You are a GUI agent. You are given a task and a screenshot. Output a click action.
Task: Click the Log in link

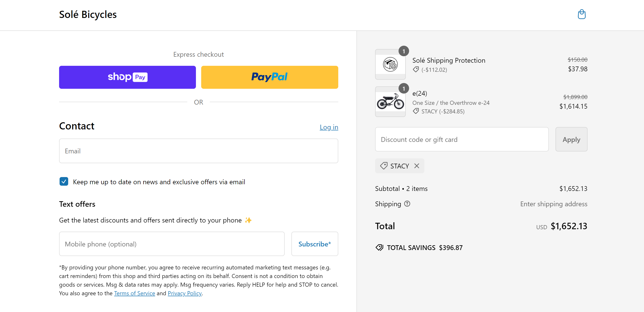pyautogui.click(x=328, y=127)
